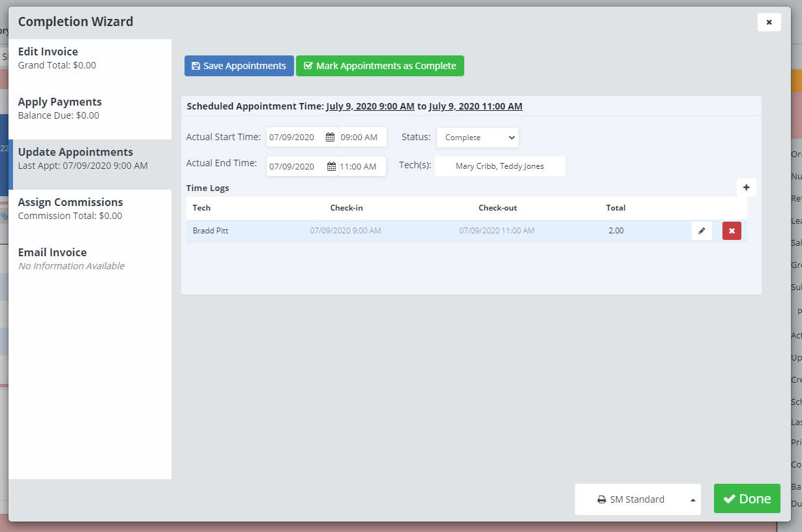This screenshot has width=802, height=532.
Task: Click the Save Appointments button
Action: click(x=239, y=66)
